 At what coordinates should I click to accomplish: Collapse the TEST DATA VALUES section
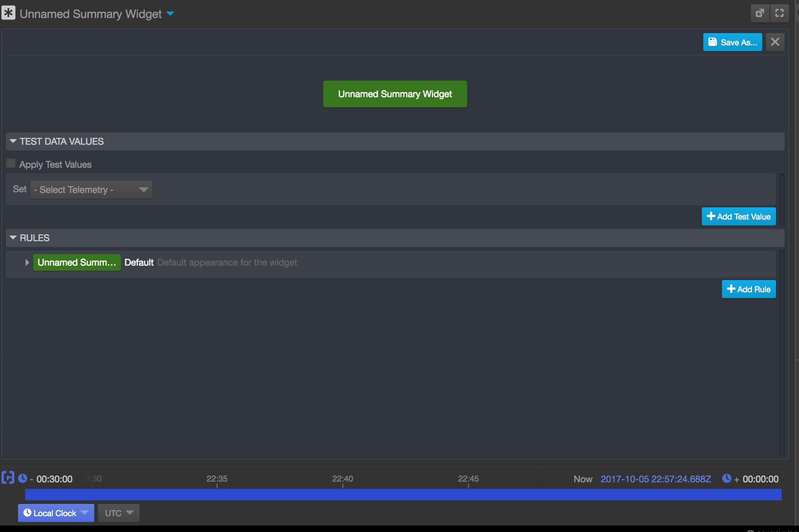[13, 141]
